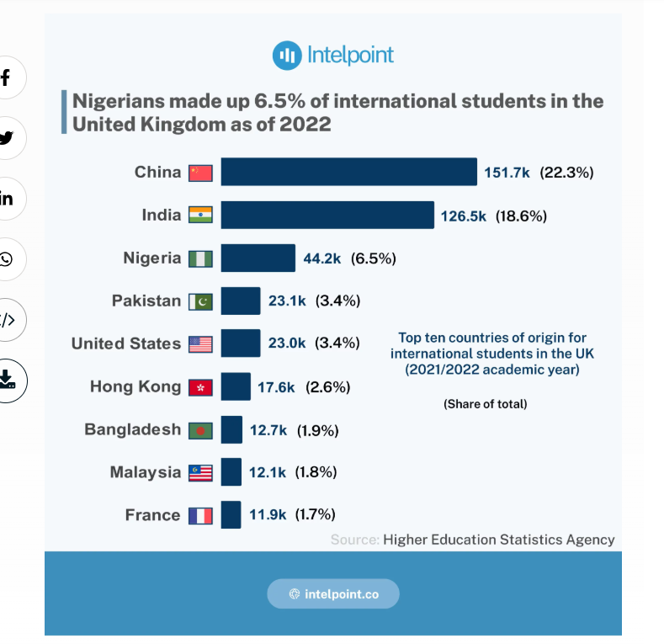Click the France flag icon
Image resolution: width=664 pixels, height=644 pixels.
(x=200, y=515)
